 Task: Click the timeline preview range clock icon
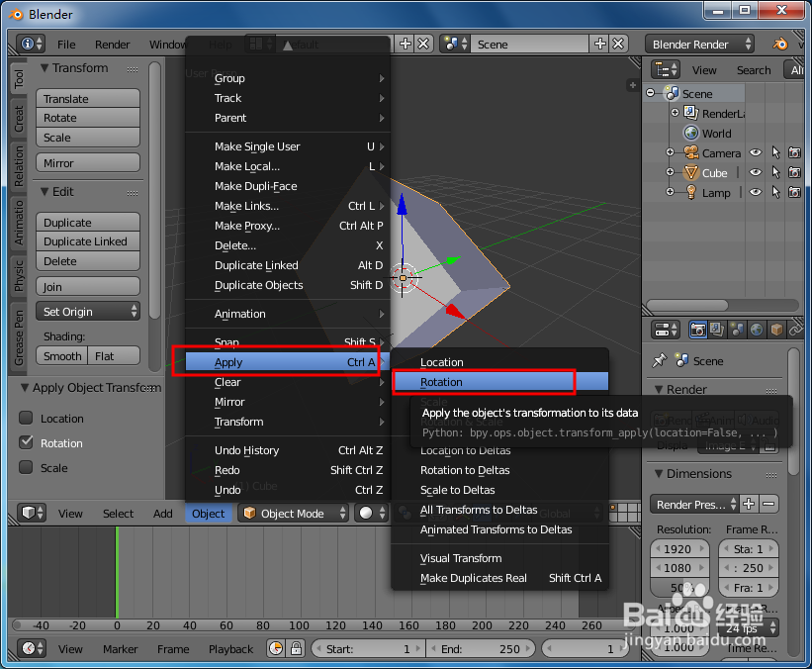277,648
